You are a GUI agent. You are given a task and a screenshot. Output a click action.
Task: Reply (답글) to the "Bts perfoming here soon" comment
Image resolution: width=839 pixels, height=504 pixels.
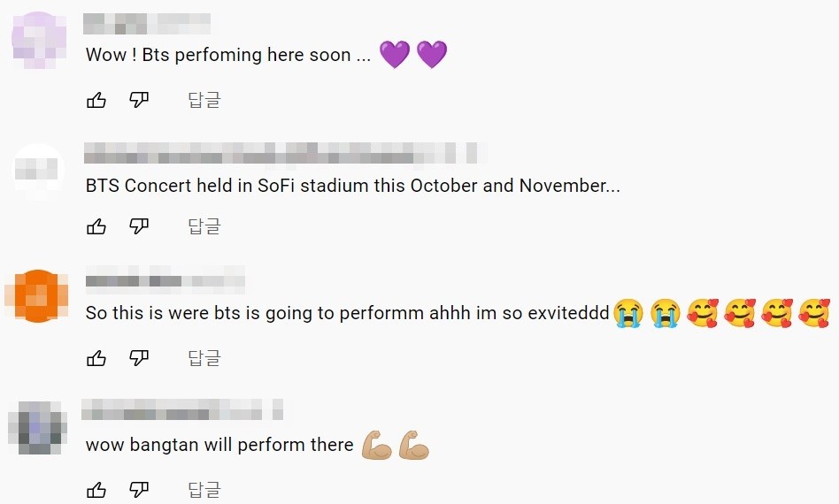204,100
